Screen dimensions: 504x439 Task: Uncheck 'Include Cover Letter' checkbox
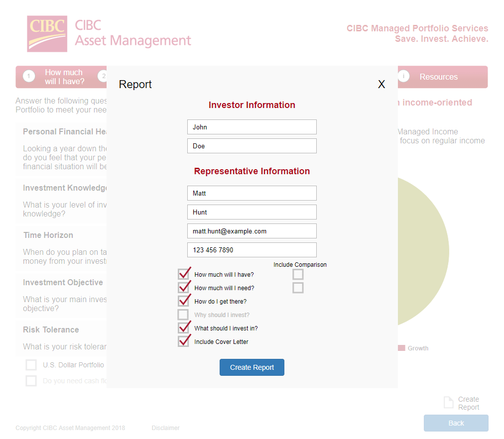click(184, 341)
